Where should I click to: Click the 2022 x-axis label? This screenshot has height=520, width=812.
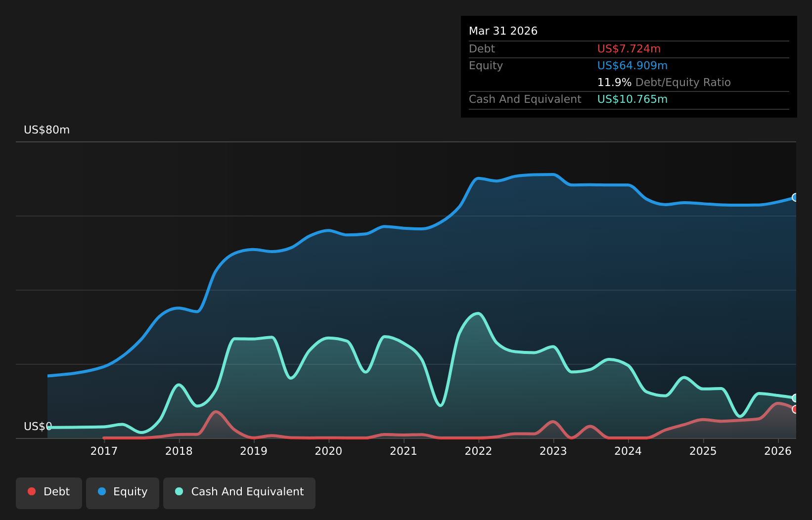click(479, 451)
